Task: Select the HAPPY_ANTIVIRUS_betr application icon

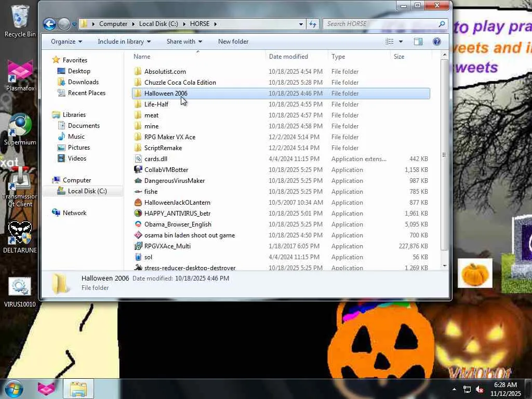Action: coord(138,213)
